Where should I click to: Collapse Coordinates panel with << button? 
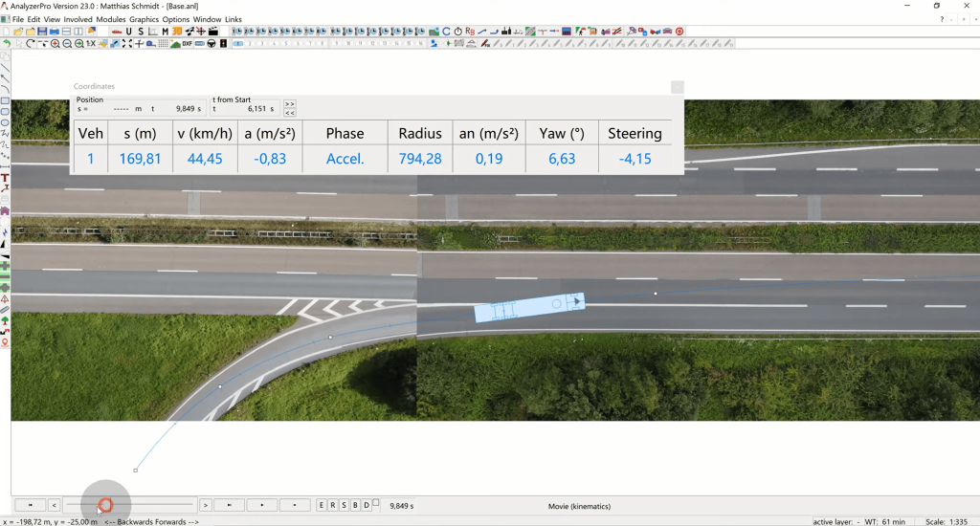(290, 113)
